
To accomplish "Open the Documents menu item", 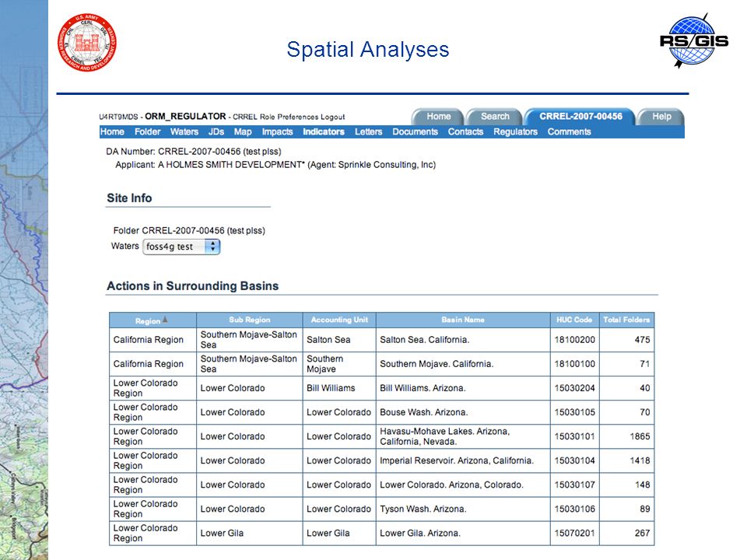I will [415, 132].
